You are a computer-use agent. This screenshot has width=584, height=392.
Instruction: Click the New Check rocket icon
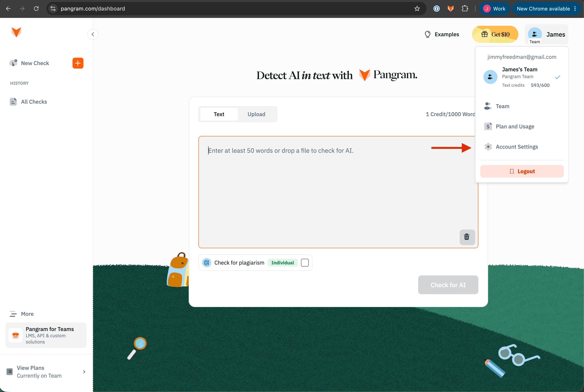tap(13, 63)
